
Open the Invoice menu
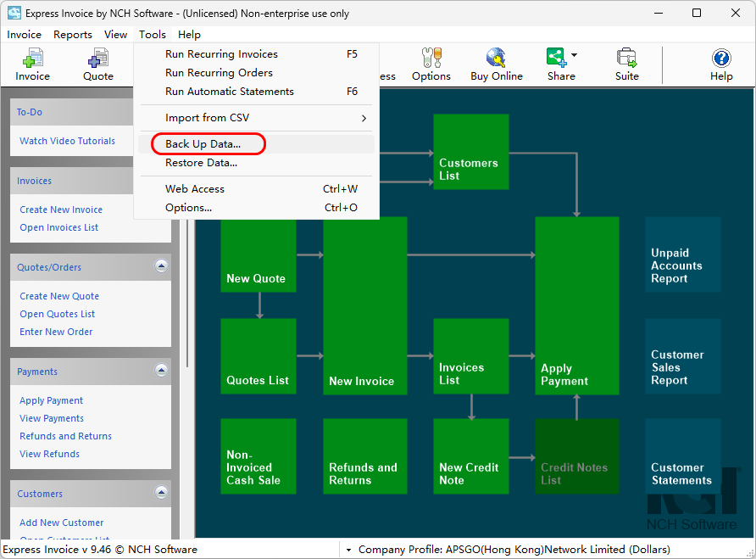coord(24,35)
